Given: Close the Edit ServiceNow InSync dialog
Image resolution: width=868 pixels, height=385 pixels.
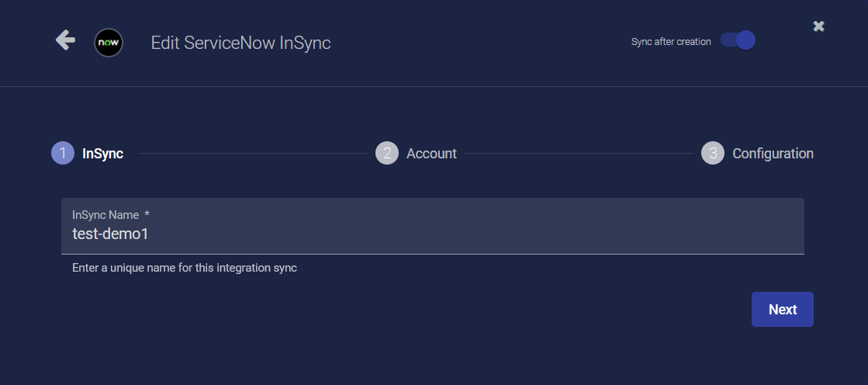Looking at the screenshot, I should pos(818,26).
